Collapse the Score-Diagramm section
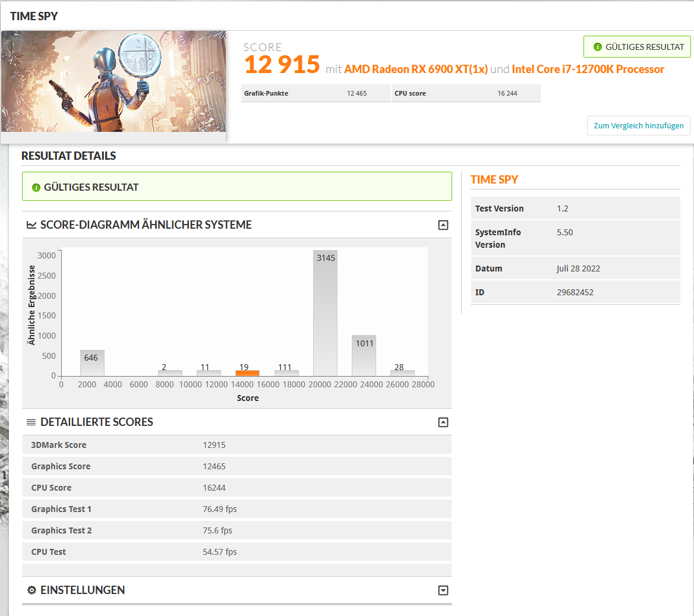Viewport: 694px width, 616px height. click(443, 225)
